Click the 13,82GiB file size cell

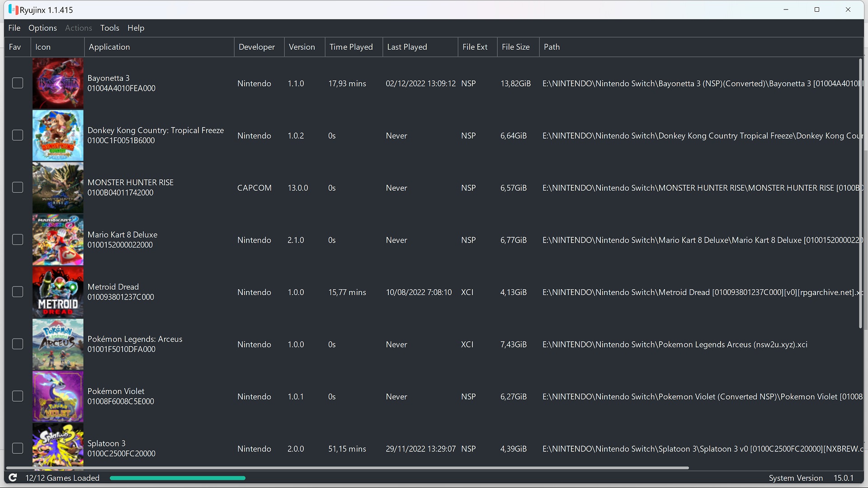(x=515, y=84)
